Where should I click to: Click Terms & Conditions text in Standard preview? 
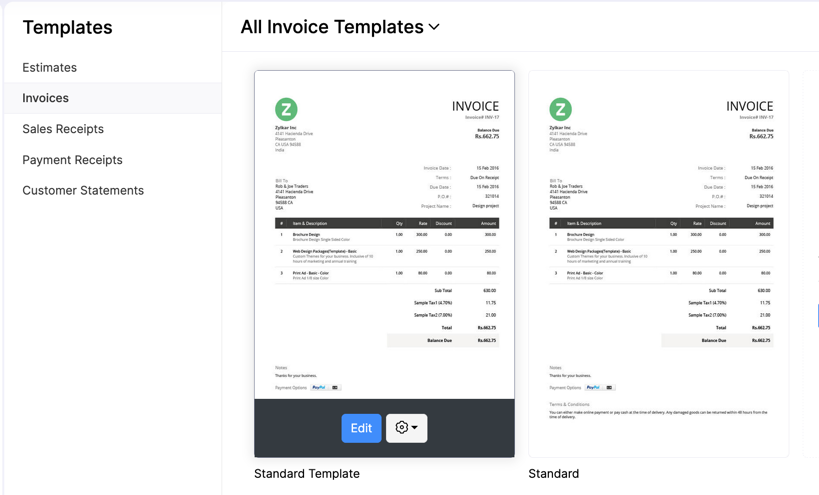click(x=570, y=404)
